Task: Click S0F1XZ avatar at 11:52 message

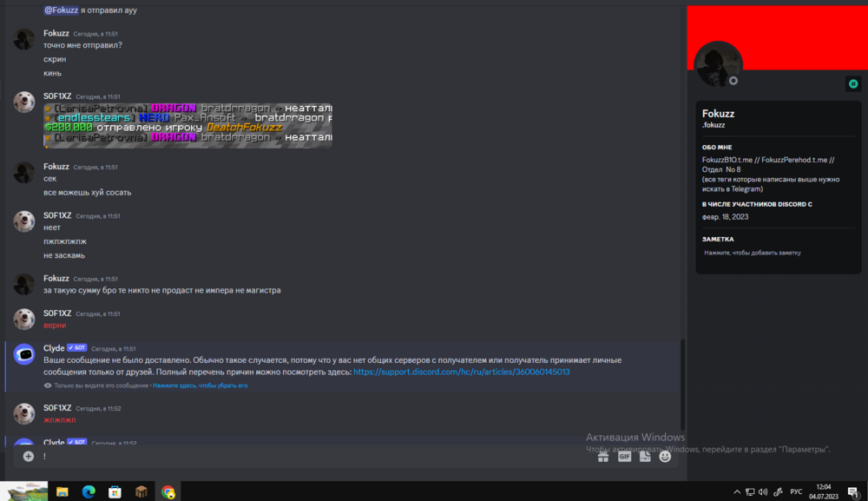Action: tap(23, 413)
